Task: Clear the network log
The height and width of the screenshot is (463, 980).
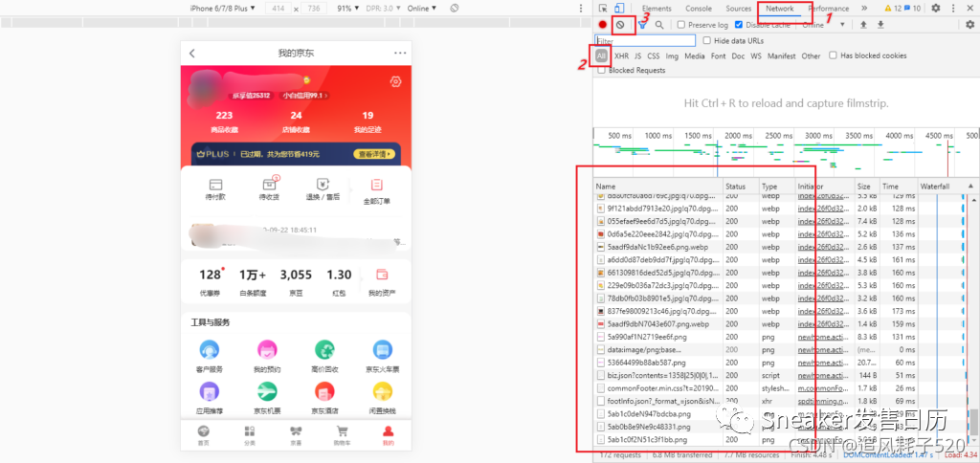Action: pos(620,25)
